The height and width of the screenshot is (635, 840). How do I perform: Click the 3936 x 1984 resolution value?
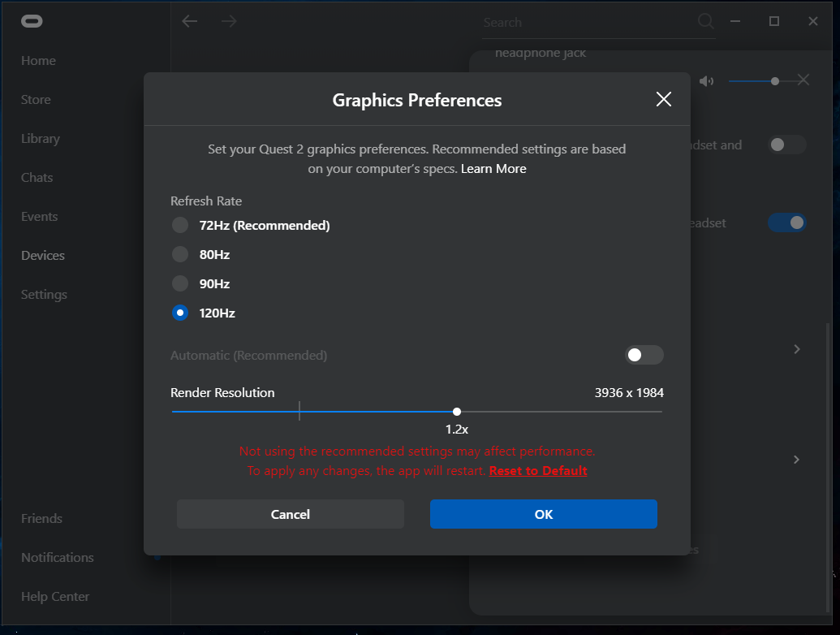(x=629, y=393)
